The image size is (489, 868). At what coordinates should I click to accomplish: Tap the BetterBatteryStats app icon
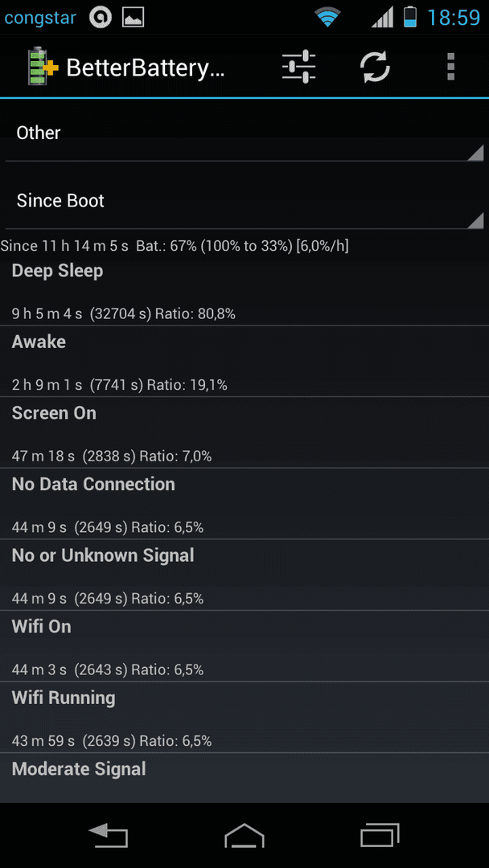click(43, 67)
